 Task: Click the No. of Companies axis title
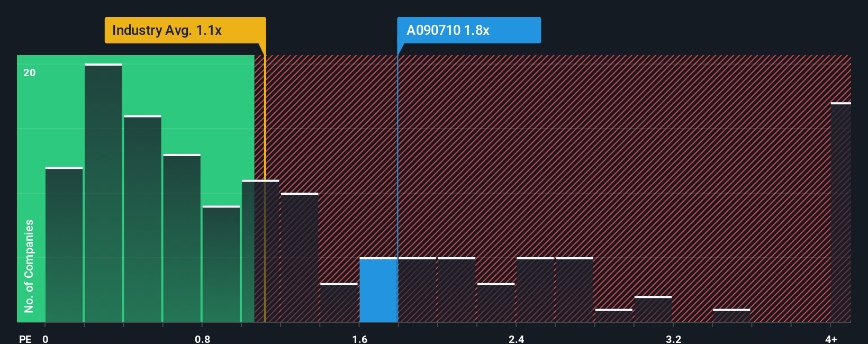[29, 266]
